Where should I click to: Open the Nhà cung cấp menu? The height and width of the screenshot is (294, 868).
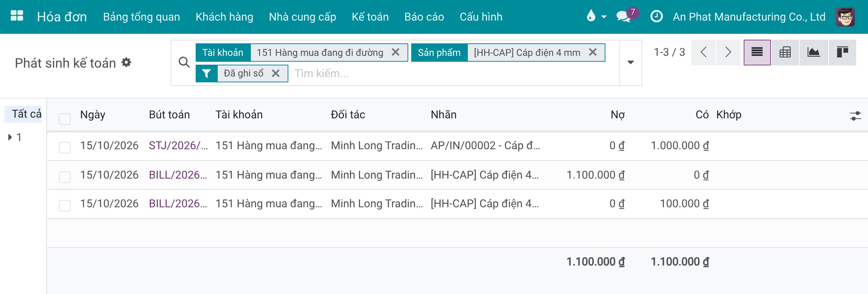click(x=302, y=17)
